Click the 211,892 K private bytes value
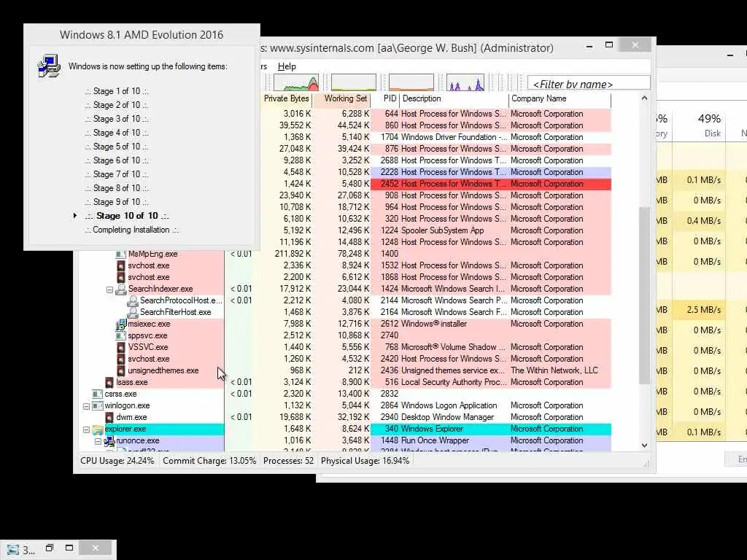This screenshot has height=560, width=747. point(293,254)
